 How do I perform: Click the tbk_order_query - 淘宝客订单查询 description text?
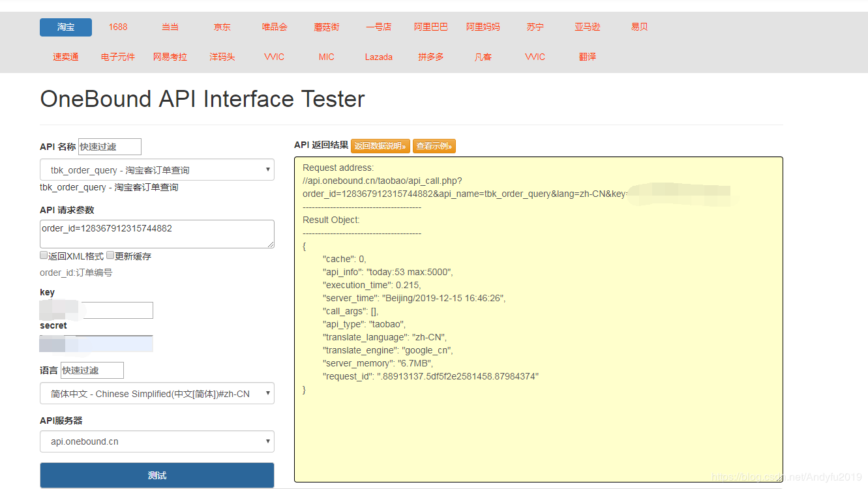point(109,187)
